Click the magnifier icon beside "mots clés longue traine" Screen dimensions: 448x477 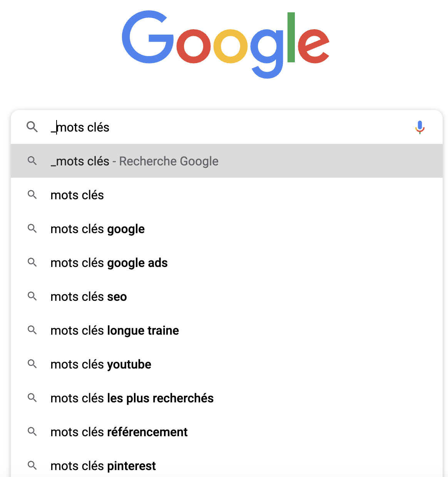point(32,330)
